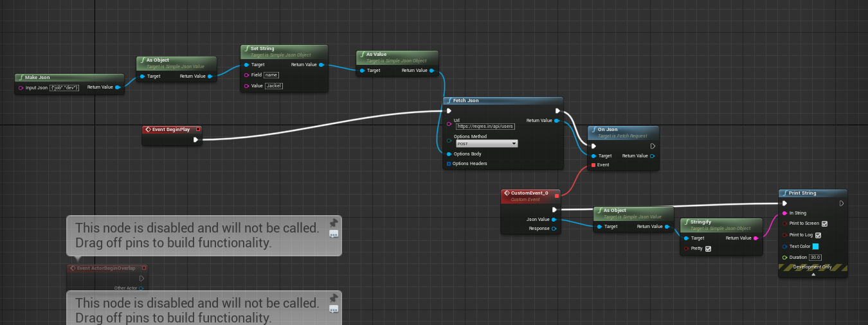Uncheck the Print to Log checkbox
This screenshot has height=325, width=868.
coord(818,235)
